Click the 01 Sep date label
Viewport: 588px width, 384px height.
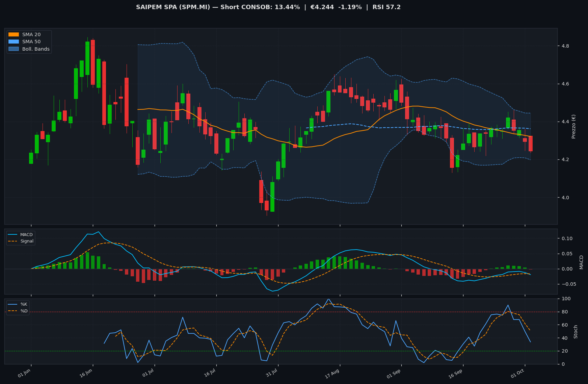(x=394, y=374)
